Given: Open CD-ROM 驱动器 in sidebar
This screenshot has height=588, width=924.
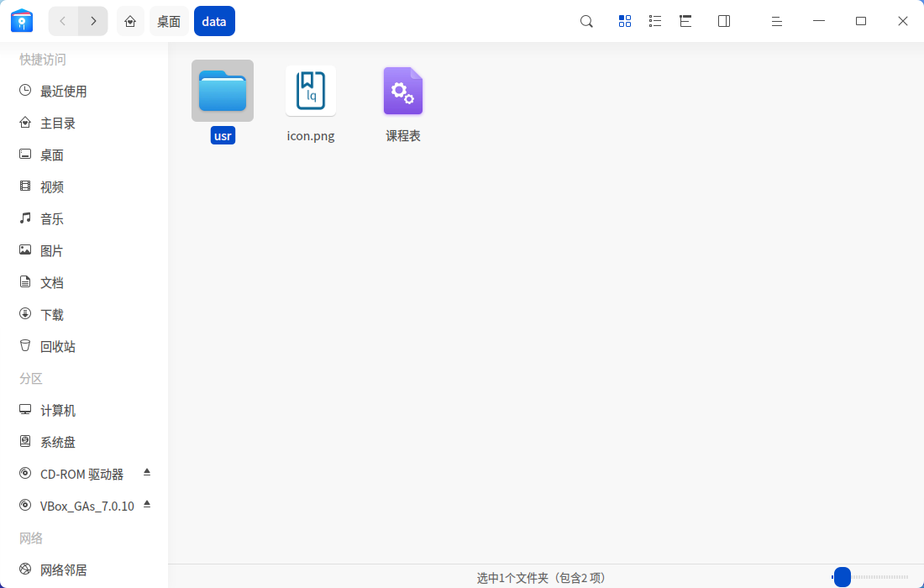Looking at the screenshot, I should (84, 474).
